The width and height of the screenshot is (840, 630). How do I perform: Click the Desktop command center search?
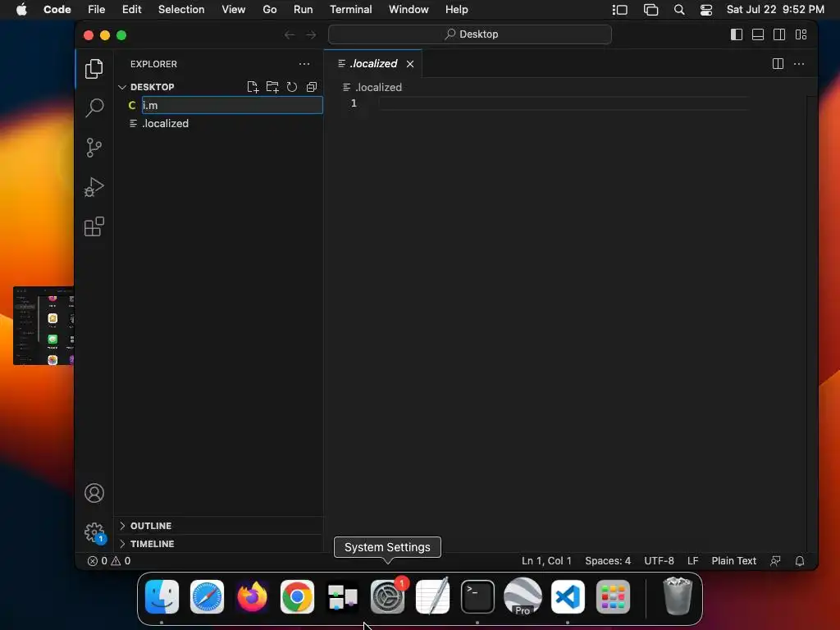pos(470,34)
